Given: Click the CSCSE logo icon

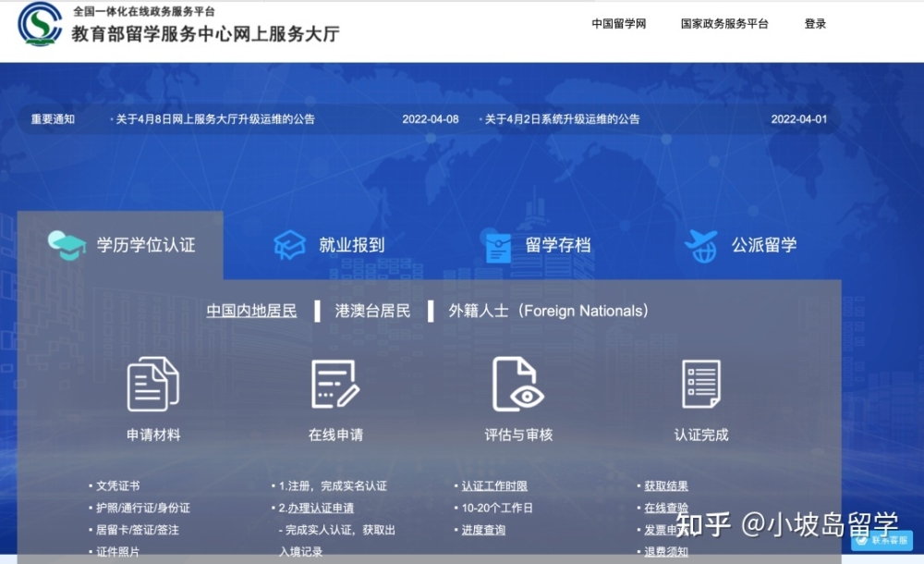Looking at the screenshot, I should (x=40, y=24).
